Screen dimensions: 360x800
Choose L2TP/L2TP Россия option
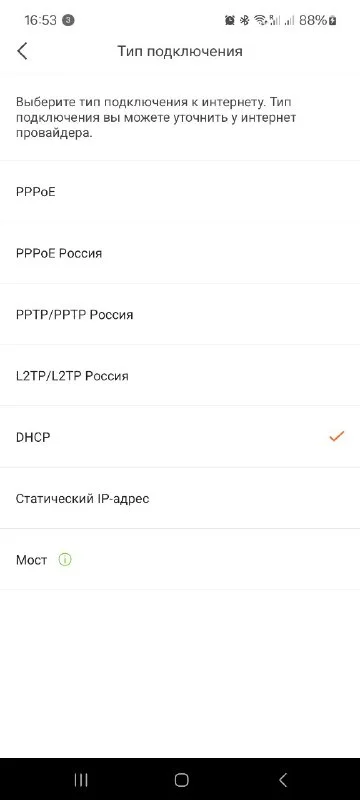pyautogui.click(x=180, y=376)
